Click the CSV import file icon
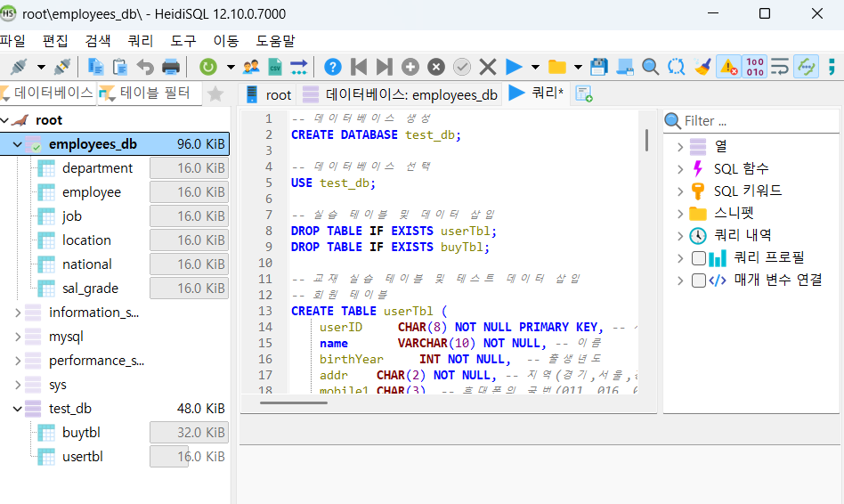 (275, 67)
